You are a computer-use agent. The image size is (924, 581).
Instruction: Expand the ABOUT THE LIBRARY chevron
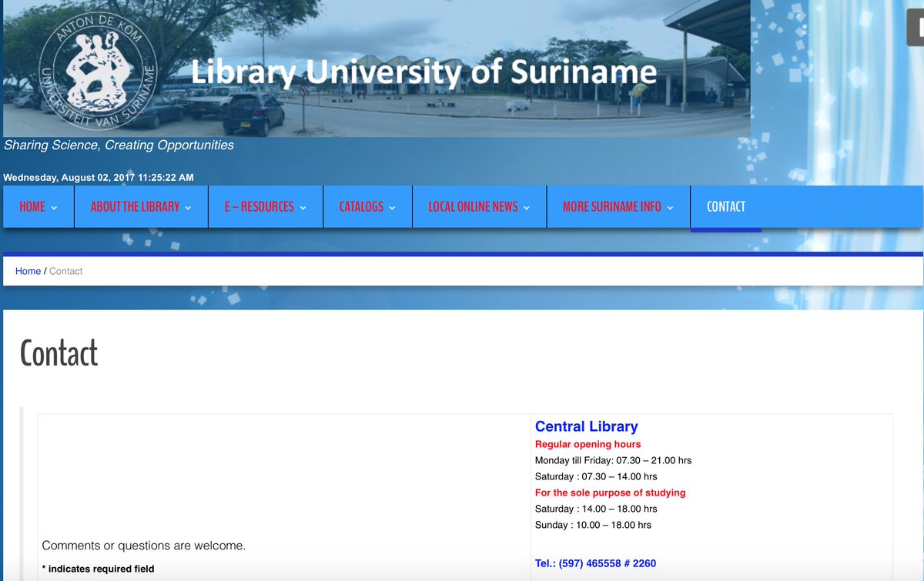188,208
